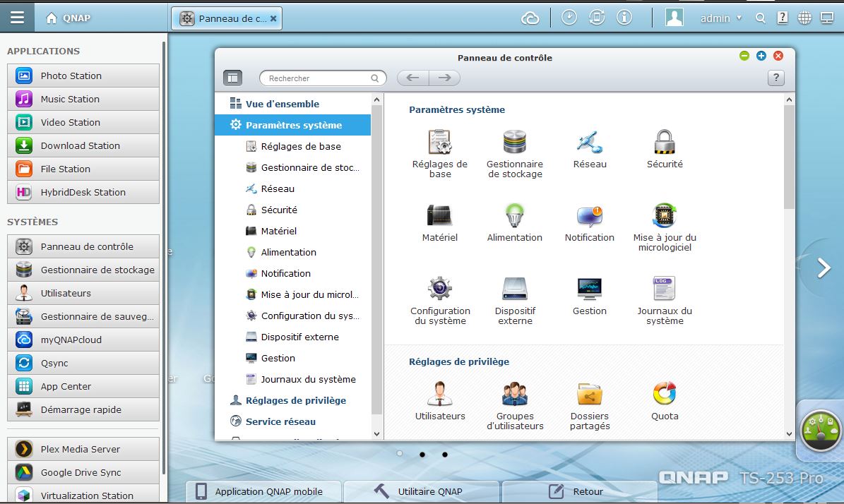Click the Quota icon
This screenshot has width=844, height=504.
[x=665, y=394]
